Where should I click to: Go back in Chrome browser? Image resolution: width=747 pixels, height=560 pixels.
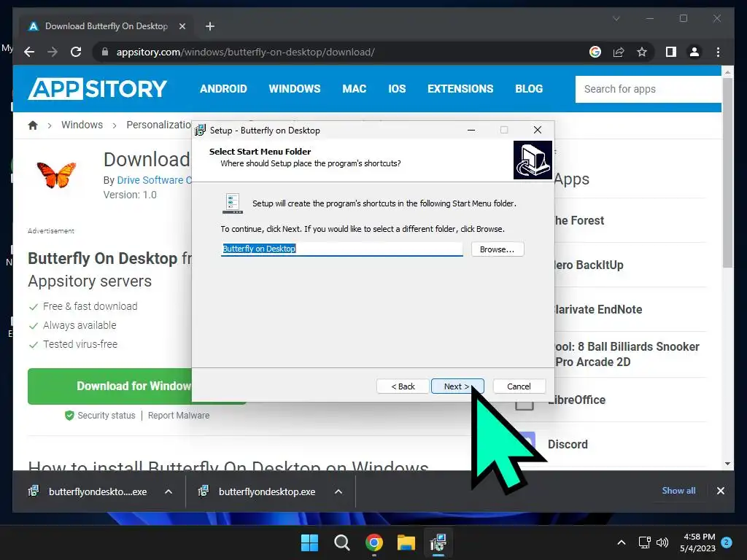29,52
